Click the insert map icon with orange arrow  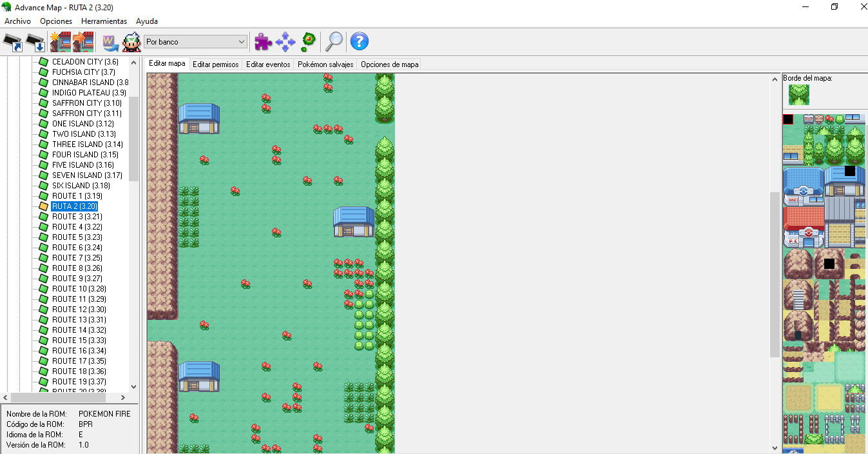(x=82, y=43)
